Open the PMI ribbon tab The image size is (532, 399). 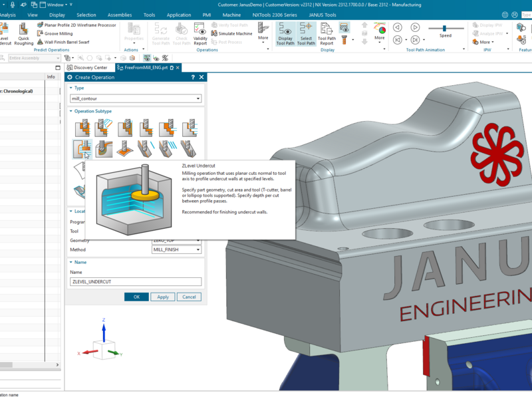[x=207, y=15]
